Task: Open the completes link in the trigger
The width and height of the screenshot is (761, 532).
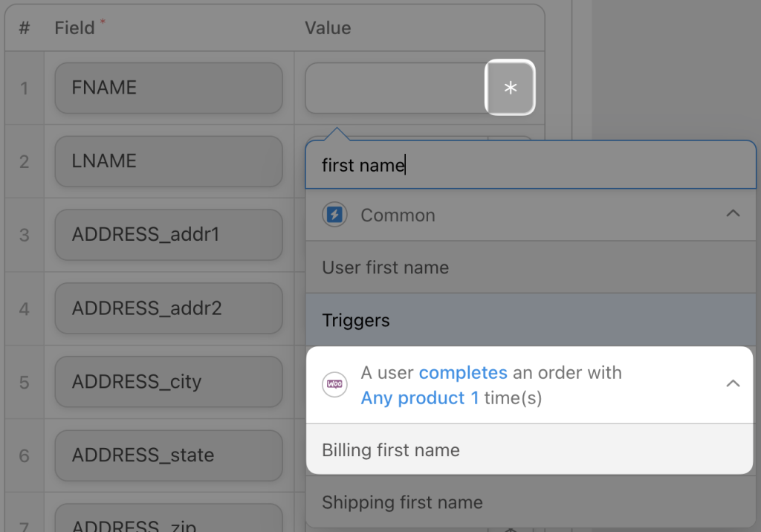Action: coord(463,372)
